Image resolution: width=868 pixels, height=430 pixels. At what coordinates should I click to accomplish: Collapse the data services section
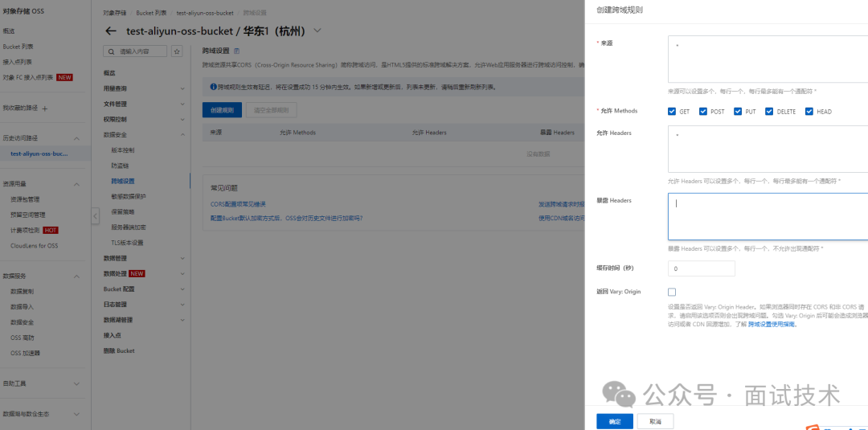click(77, 276)
